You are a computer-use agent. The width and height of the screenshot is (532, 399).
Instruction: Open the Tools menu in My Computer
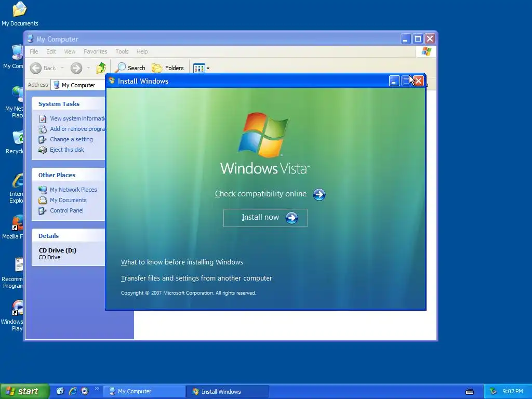tap(122, 51)
